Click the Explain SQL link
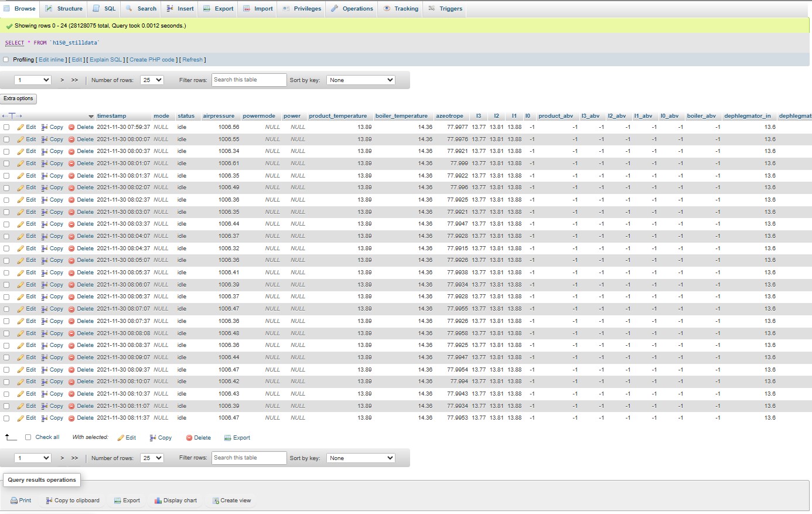This screenshot has height=514, width=812. 106,60
